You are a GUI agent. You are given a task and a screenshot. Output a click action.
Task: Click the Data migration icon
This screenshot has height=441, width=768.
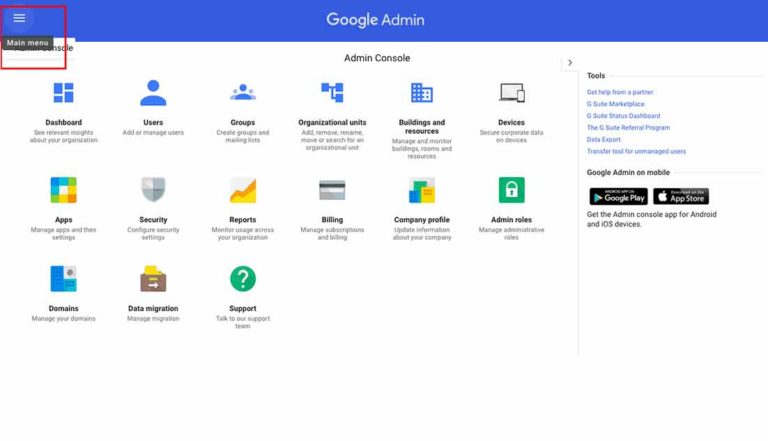153,279
